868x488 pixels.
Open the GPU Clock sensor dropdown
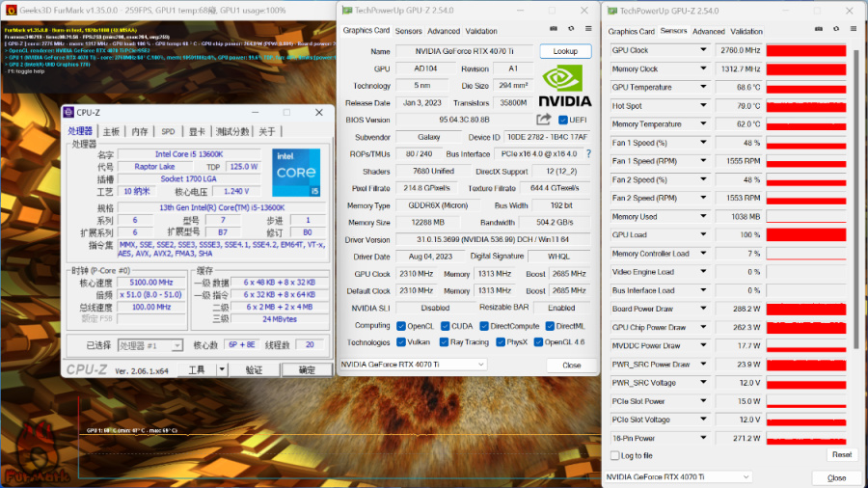coord(703,50)
